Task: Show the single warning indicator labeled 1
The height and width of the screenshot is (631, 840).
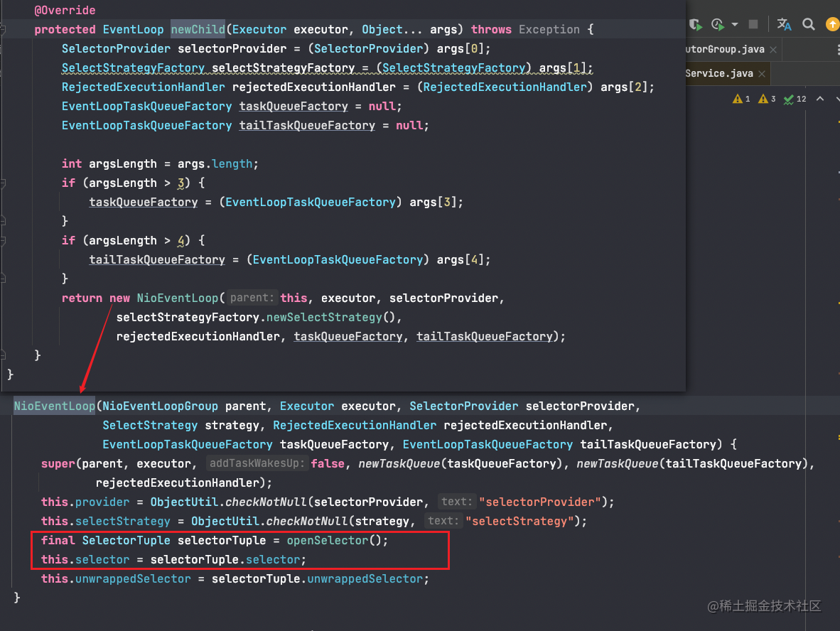Action: click(x=741, y=99)
